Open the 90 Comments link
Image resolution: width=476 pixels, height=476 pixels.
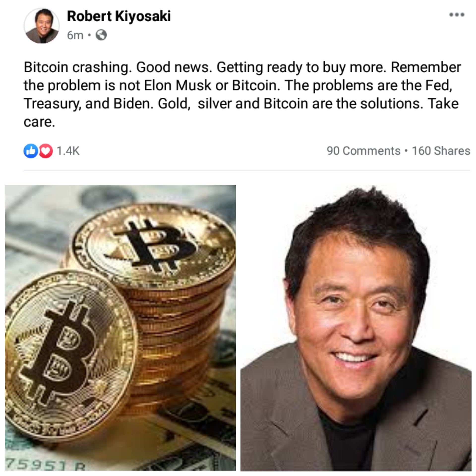pyautogui.click(x=363, y=151)
